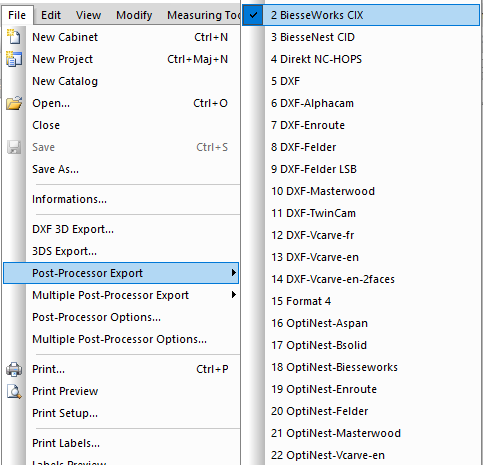Open the File menu
This screenshot has width=483, height=465.
coord(17,15)
